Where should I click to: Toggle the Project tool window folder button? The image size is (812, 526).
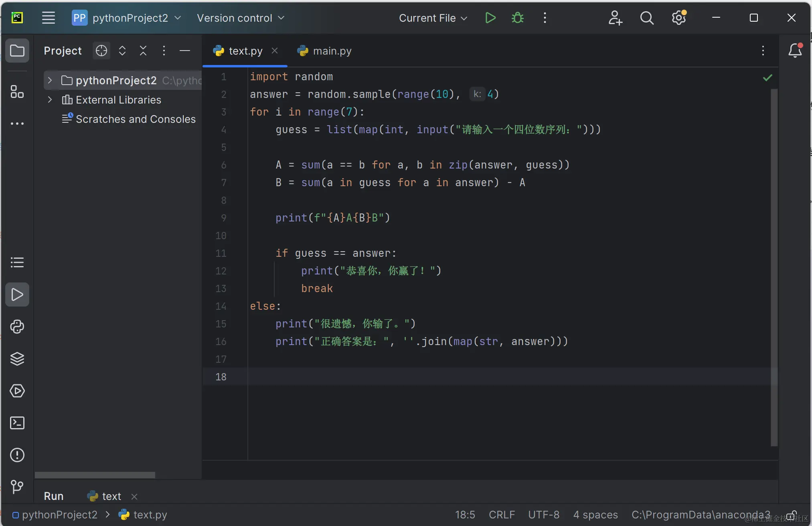point(17,51)
